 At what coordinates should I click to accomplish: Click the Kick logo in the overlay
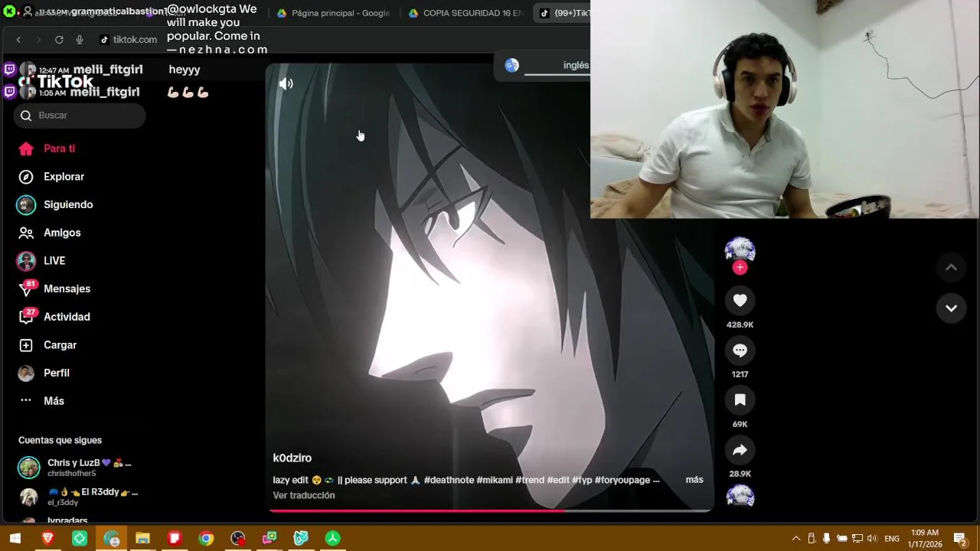click(9, 11)
